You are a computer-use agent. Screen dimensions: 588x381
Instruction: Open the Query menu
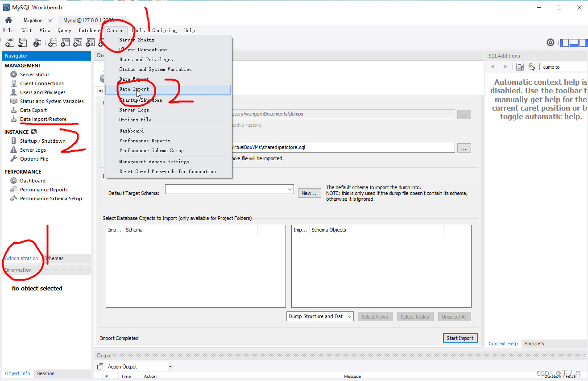[65, 30]
